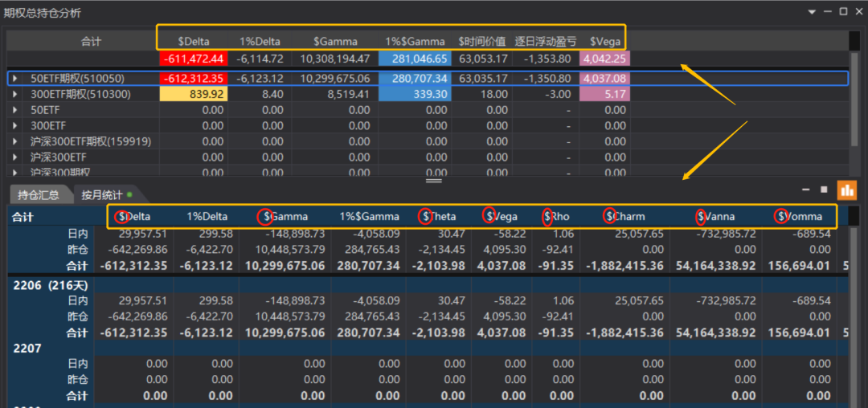The height and width of the screenshot is (408, 868).
Task: Open the chart view via the orange bar-chart icon
Action: point(847,190)
